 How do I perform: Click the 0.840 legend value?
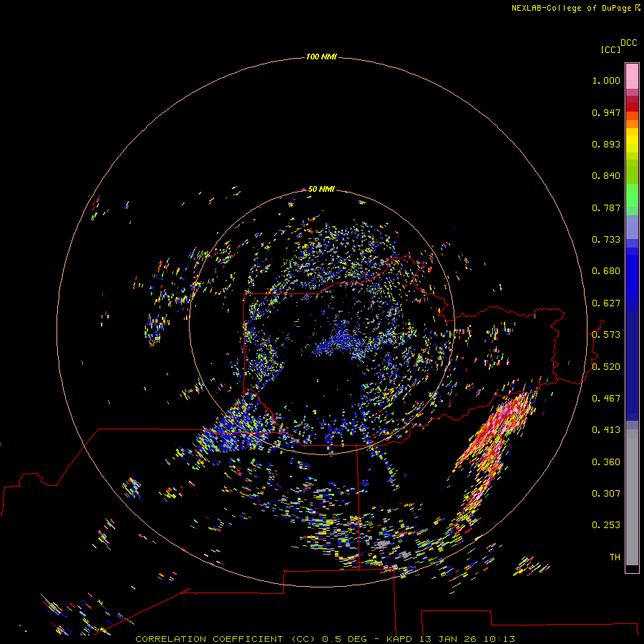click(x=606, y=176)
